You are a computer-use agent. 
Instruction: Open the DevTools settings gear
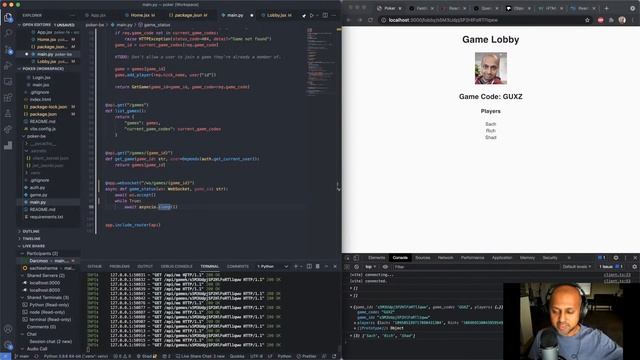pos(616,258)
